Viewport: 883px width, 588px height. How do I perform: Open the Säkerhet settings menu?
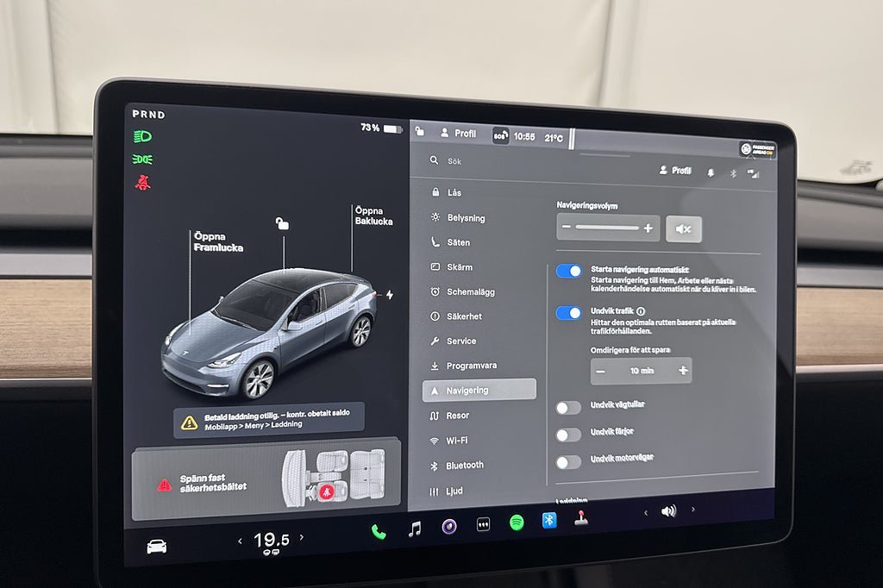[464, 316]
